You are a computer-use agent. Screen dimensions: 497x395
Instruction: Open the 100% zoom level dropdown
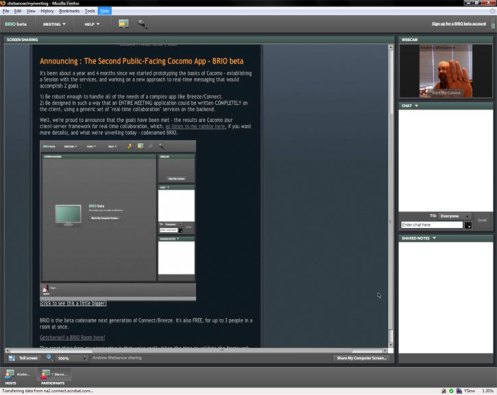click(x=72, y=358)
